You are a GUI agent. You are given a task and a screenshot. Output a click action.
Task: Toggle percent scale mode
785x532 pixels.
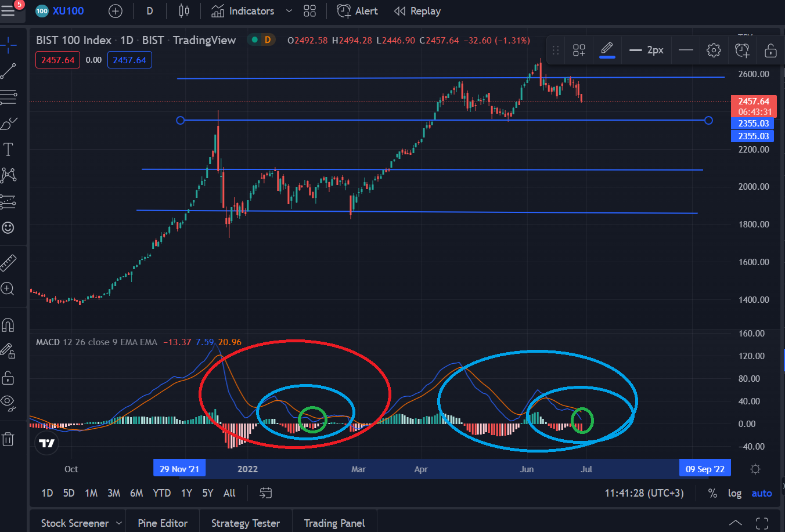[712, 493]
